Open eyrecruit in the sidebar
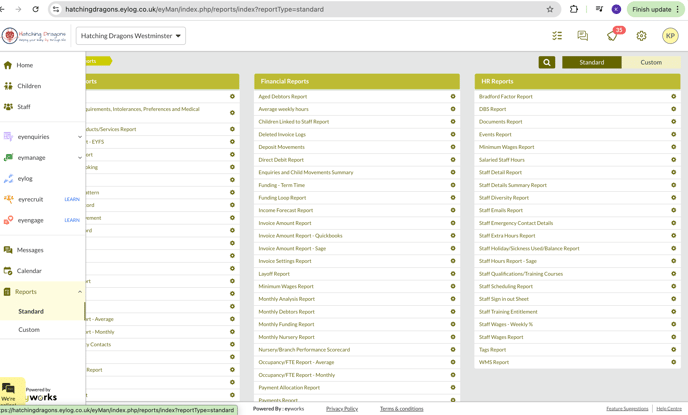This screenshot has height=415, width=688. 31,199
